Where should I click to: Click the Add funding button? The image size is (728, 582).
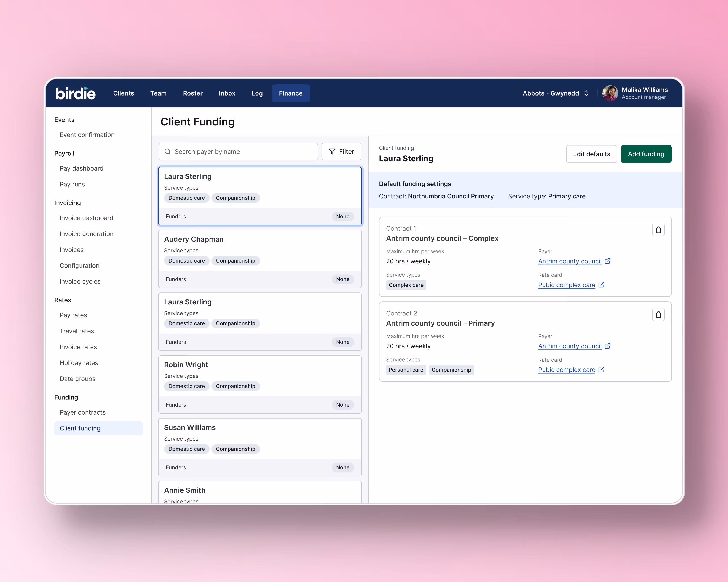(646, 154)
